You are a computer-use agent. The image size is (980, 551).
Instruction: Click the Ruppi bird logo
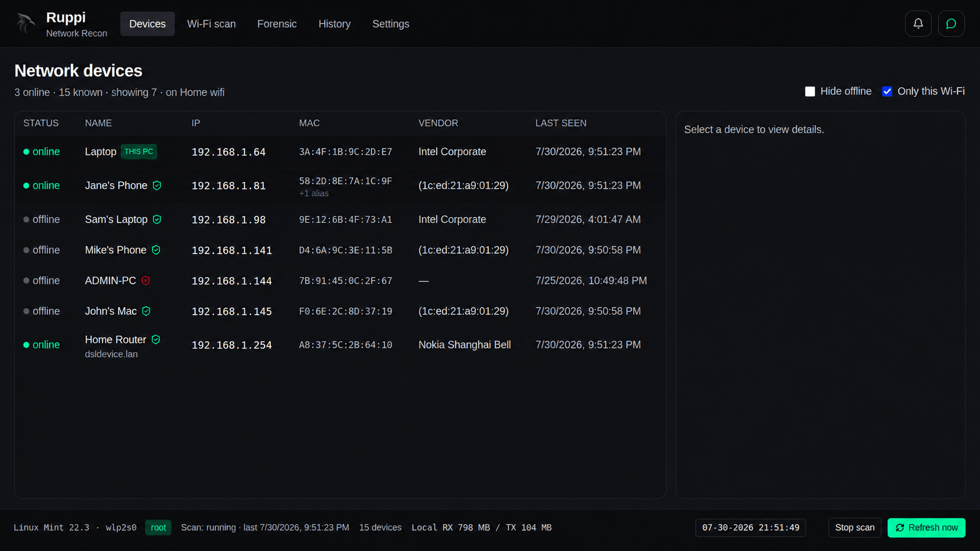point(26,23)
